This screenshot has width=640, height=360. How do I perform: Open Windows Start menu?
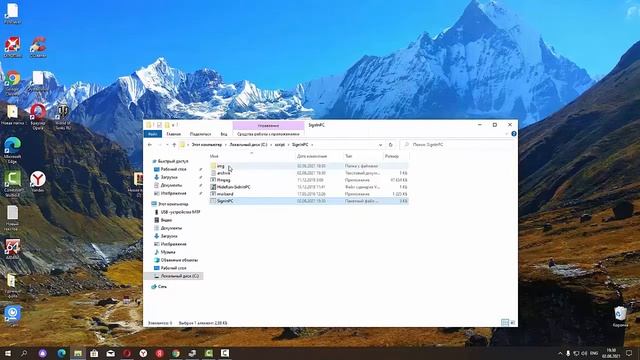tap(7, 353)
